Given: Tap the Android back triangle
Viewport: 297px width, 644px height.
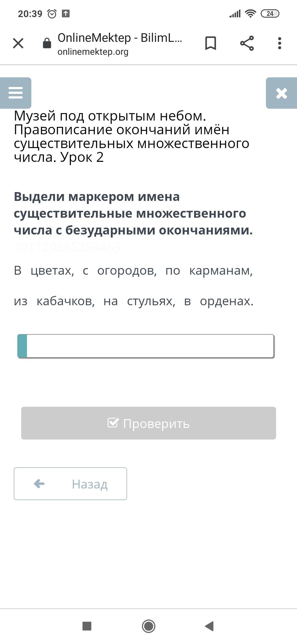Looking at the screenshot, I should [210, 626].
